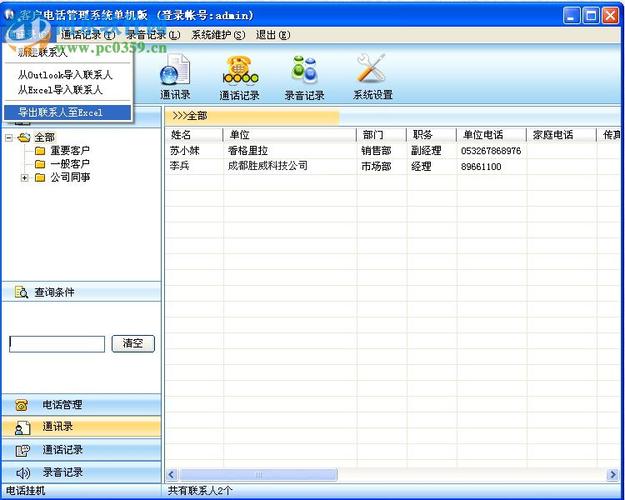Sort by 部门 column header

[381, 135]
